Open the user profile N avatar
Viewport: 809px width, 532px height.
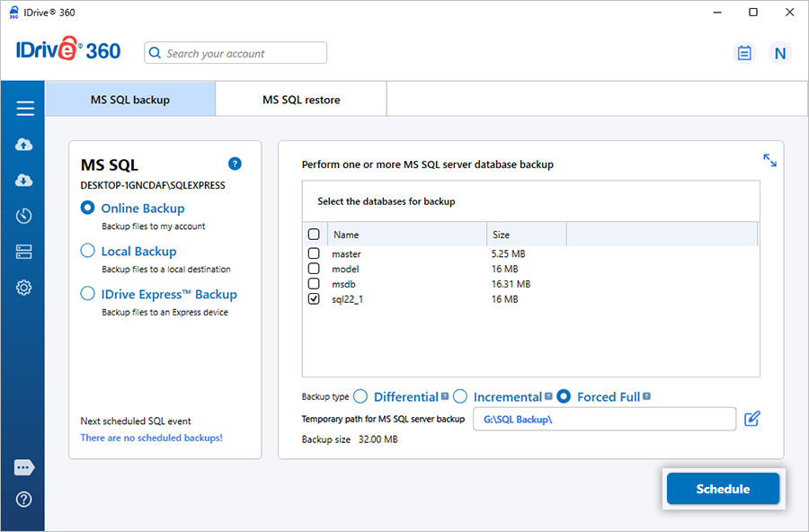(x=779, y=53)
